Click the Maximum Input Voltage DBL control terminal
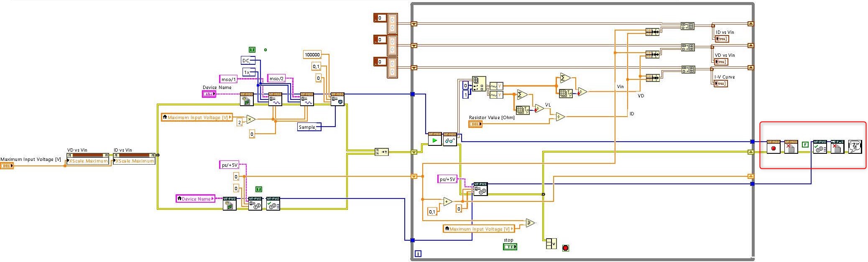This screenshot has height=262, width=868. 7,166
